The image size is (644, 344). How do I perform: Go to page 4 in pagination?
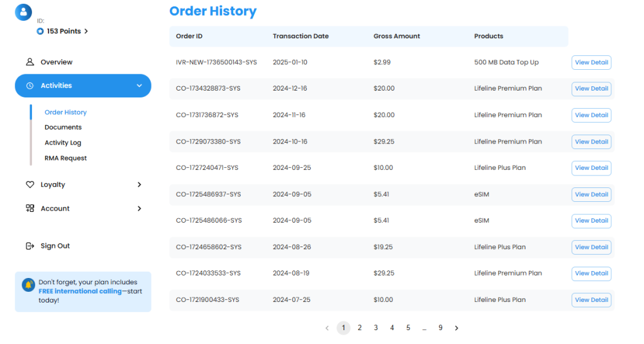392,328
